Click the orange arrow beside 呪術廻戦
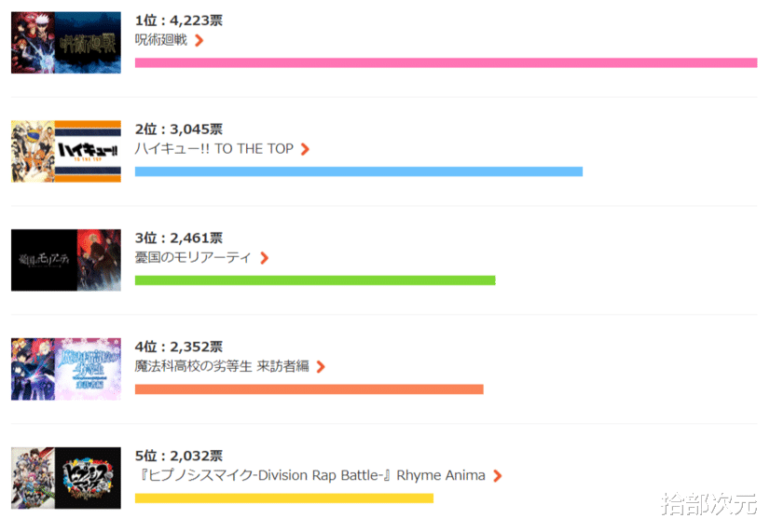This screenshot has height=532, width=770. (199, 40)
